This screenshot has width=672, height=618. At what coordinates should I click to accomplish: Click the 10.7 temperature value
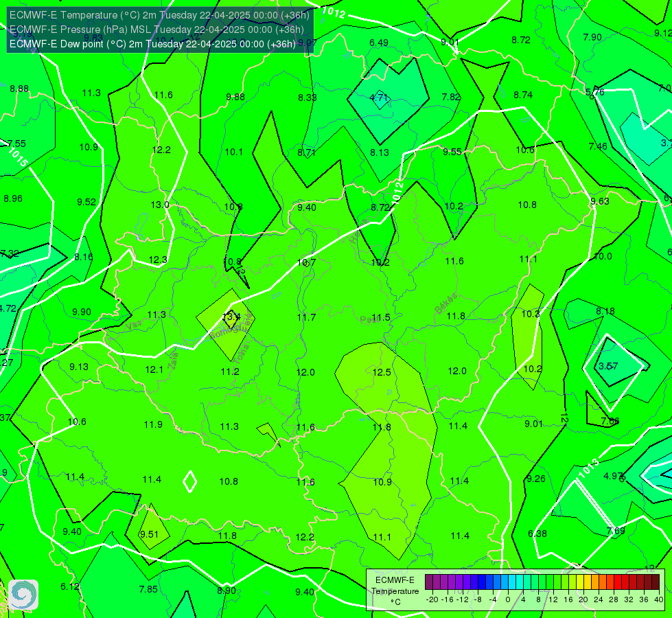pos(306,262)
